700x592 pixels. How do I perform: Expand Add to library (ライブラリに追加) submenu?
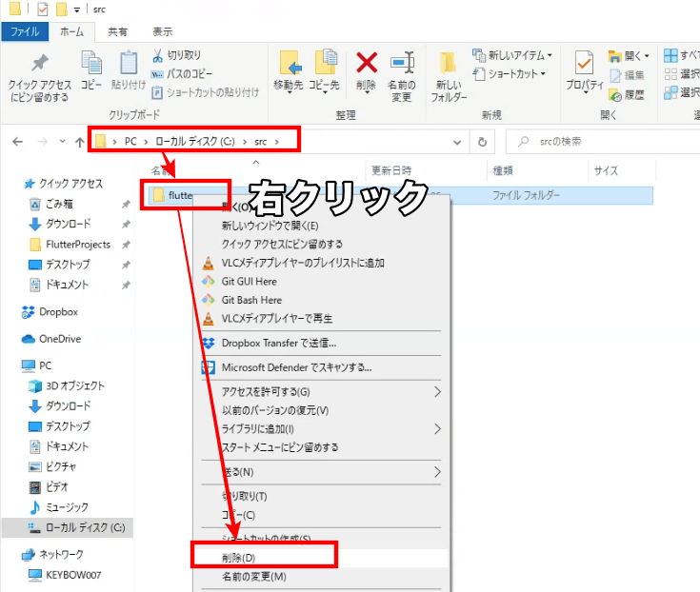point(437,428)
